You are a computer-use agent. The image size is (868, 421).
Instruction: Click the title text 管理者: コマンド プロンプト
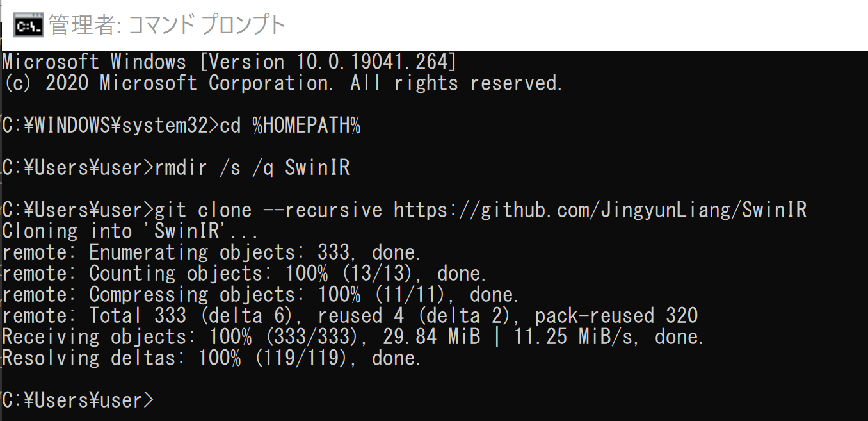click(x=167, y=26)
